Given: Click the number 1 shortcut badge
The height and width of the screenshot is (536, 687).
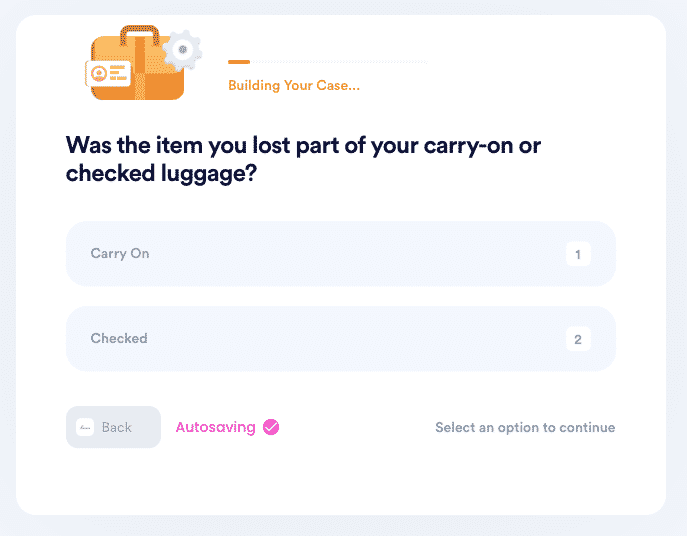Looking at the screenshot, I should pyautogui.click(x=578, y=254).
